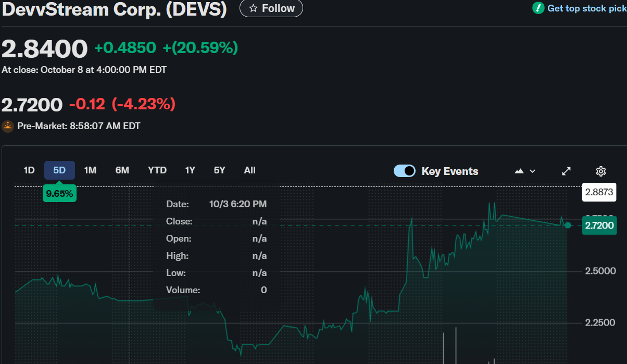
Task: Select the 1D time range tab
Action: tap(29, 170)
